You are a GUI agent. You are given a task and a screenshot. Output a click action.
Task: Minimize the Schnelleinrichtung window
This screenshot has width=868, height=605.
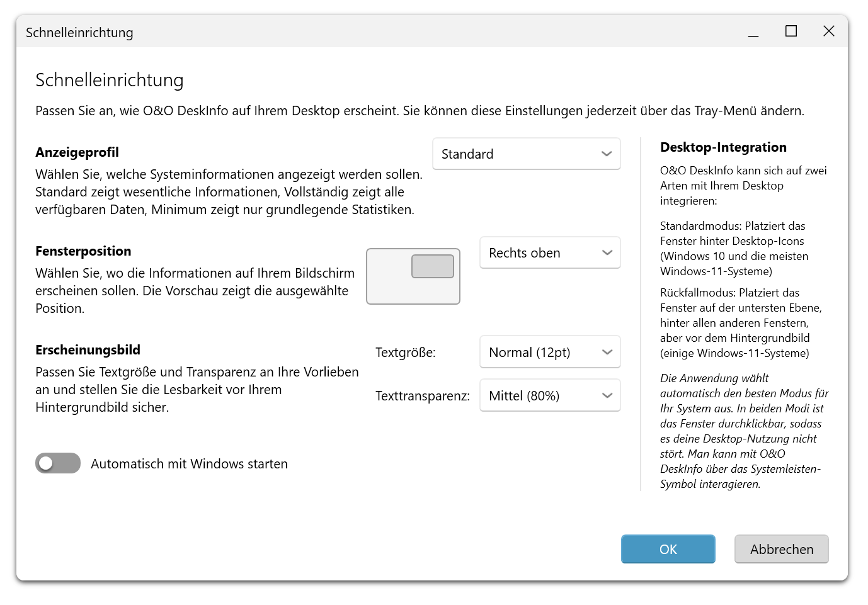pyautogui.click(x=753, y=31)
